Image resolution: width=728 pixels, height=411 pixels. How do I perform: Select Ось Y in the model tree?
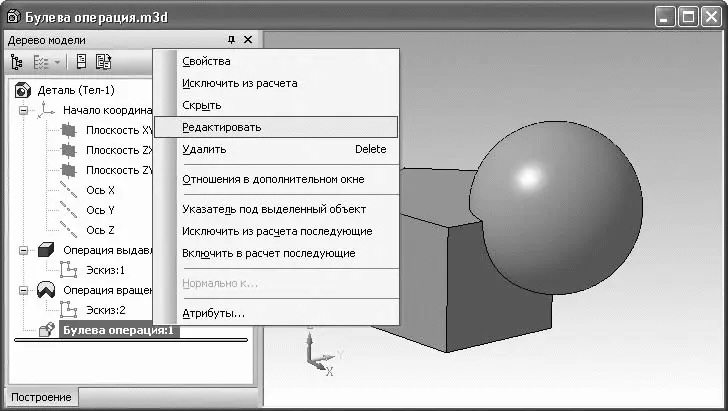coord(100,210)
